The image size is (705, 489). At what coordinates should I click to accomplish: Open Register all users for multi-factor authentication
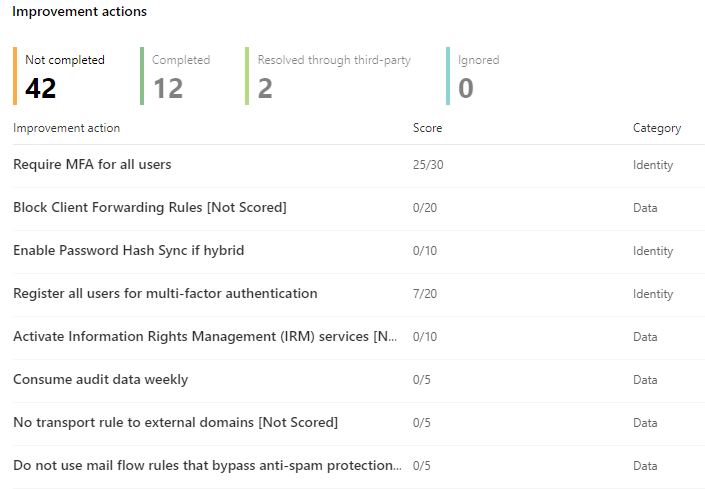(165, 293)
